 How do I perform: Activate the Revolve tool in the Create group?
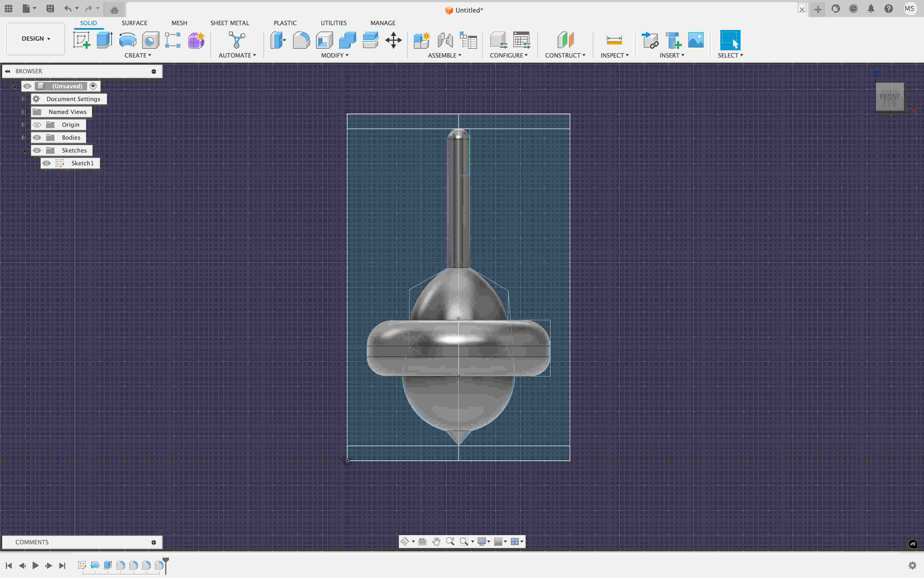[127, 40]
